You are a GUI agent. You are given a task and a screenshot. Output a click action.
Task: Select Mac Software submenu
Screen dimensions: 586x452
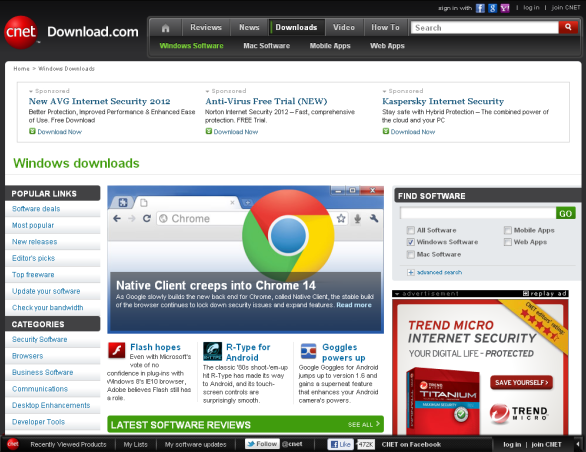point(267,46)
